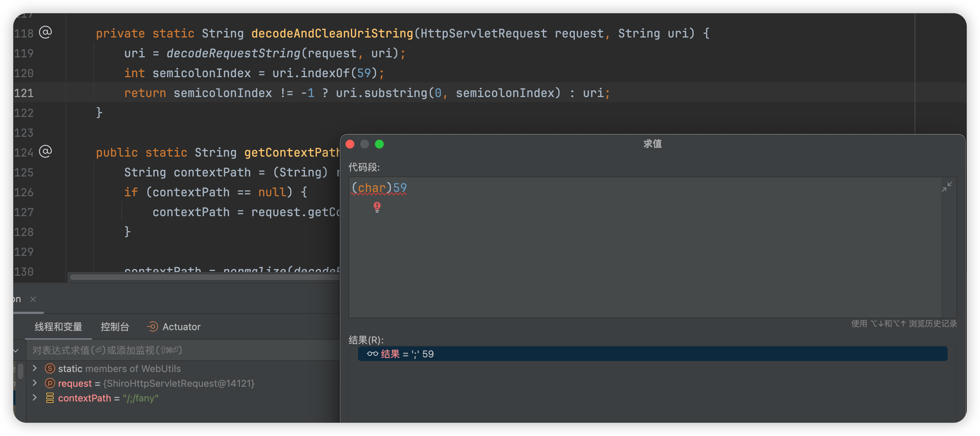Select the 线程和变量 tab
Screen dimensions: 980x436
pyautogui.click(x=58, y=326)
